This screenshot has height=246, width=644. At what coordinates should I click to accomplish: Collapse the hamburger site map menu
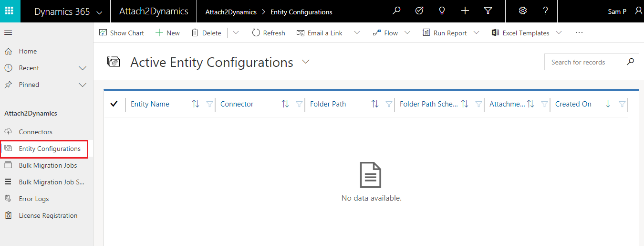(8, 33)
